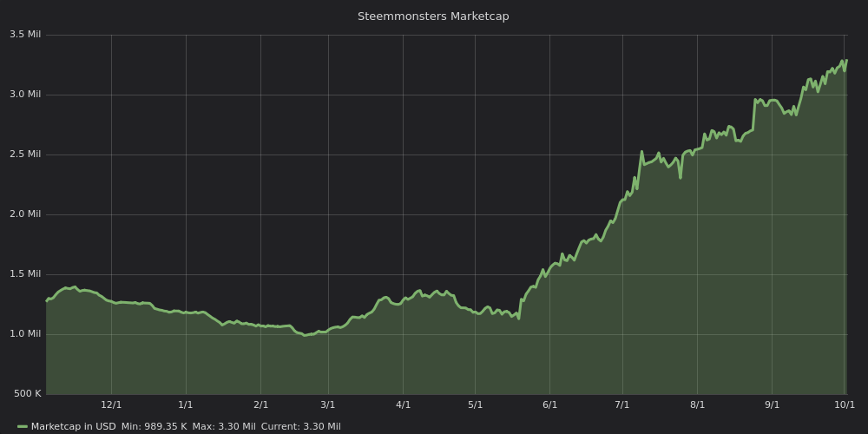
Task: Select the Min: 989.35 K legend value
Action: 154,426
